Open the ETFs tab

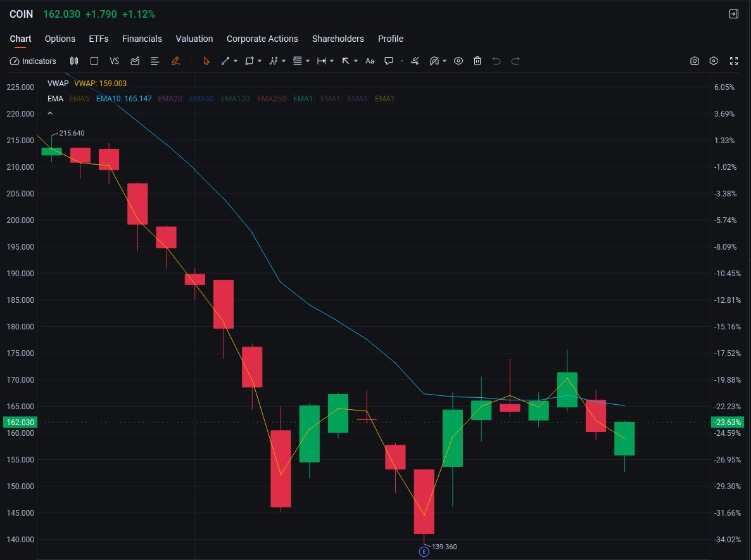point(99,39)
